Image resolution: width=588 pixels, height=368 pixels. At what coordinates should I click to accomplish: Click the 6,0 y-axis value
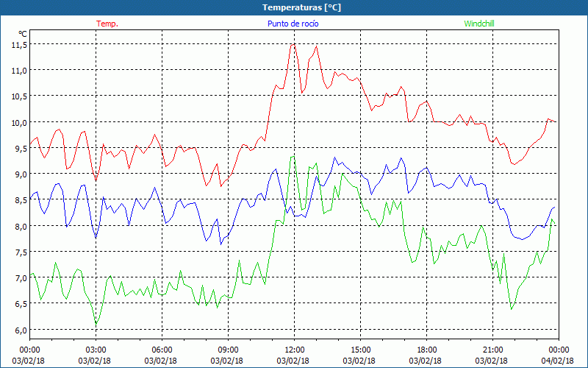pyautogui.click(x=21, y=330)
